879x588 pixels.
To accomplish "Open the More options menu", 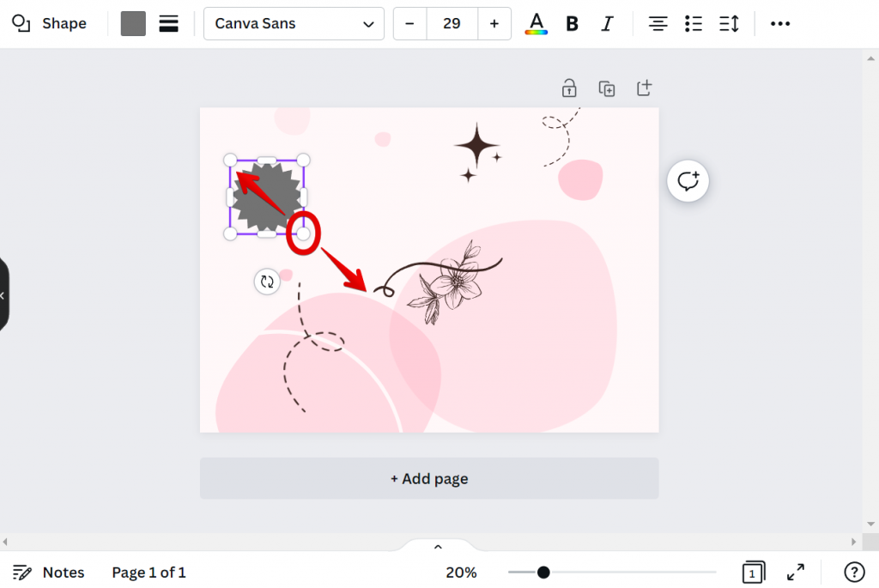I will (779, 23).
